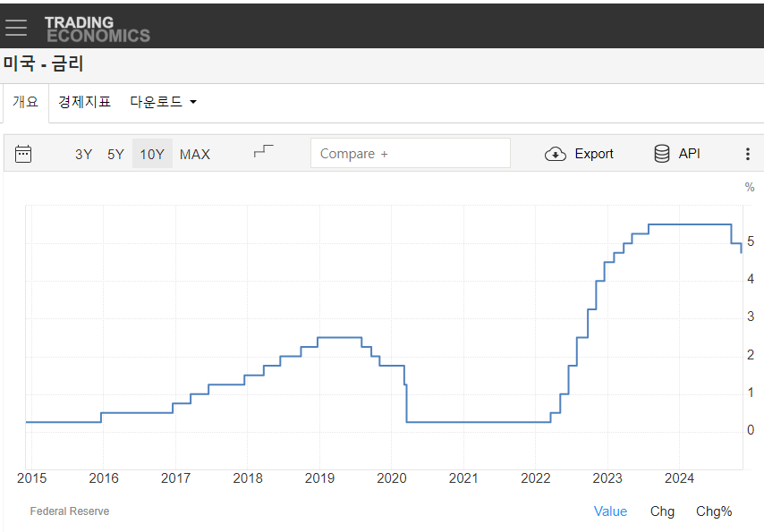Show Chg% view of chart
This screenshot has height=532, width=764.
(714, 511)
